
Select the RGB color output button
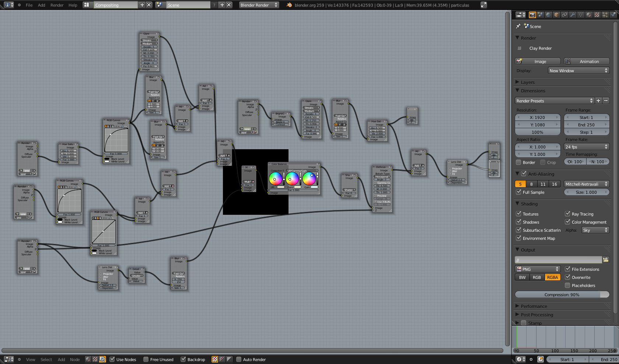pos(537,277)
